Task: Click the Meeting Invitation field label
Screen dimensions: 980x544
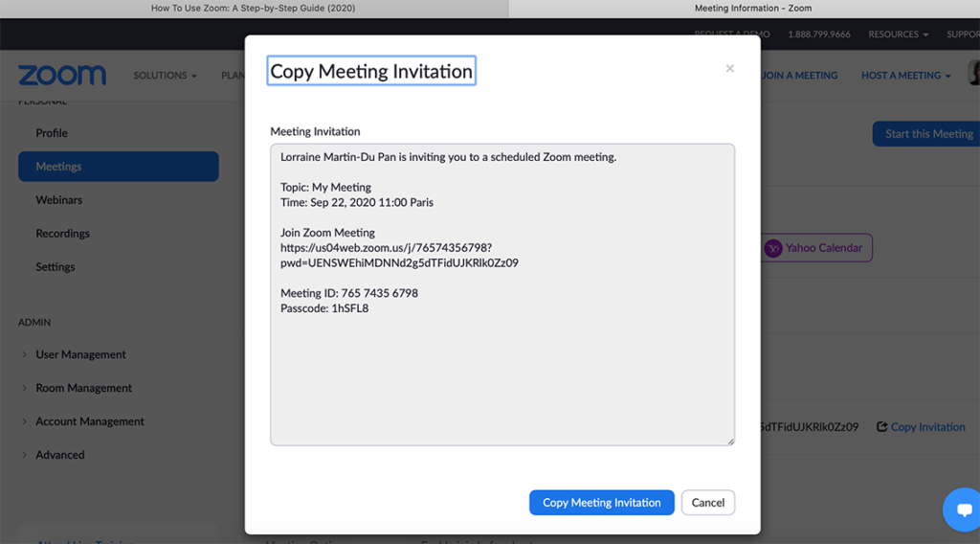Action: 315,132
